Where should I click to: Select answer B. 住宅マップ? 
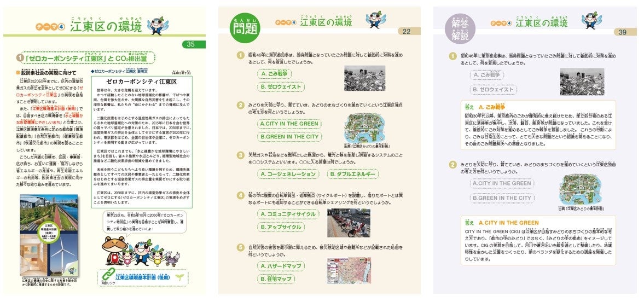click(276, 279)
